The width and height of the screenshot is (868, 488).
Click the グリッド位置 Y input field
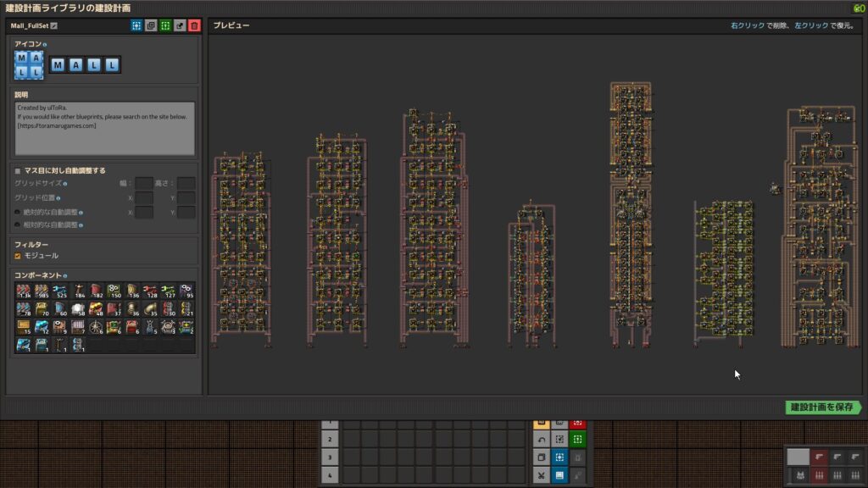coord(186,197)
